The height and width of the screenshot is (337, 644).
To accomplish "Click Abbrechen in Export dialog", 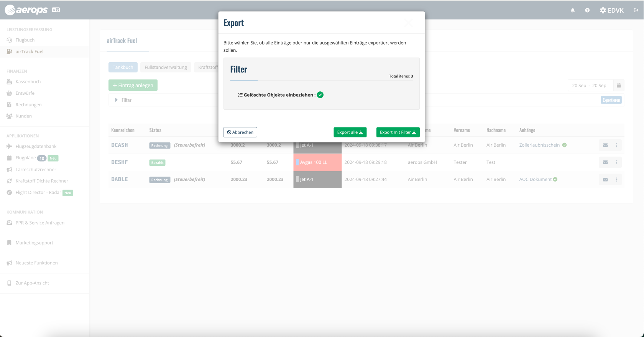I will pyautogui.click(x=240, y=132).
